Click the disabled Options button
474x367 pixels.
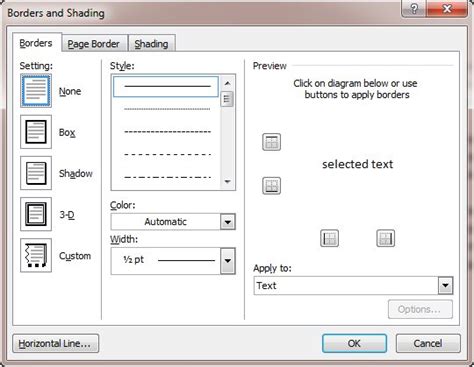pyautogui.click(x=420, y=309)
